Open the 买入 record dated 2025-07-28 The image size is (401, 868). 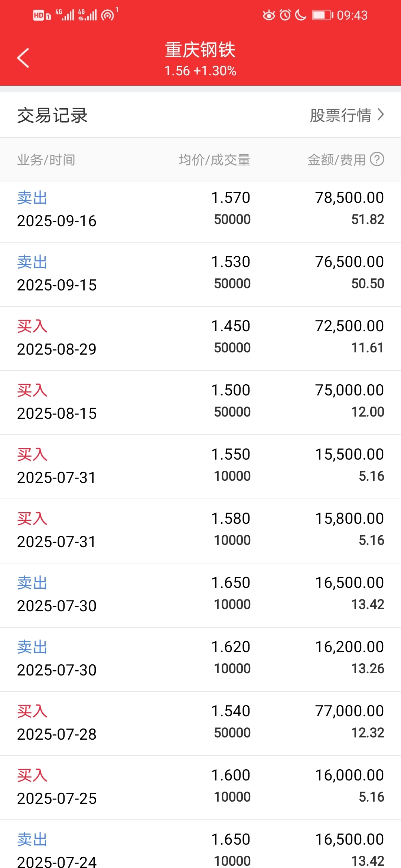[200, 724]
